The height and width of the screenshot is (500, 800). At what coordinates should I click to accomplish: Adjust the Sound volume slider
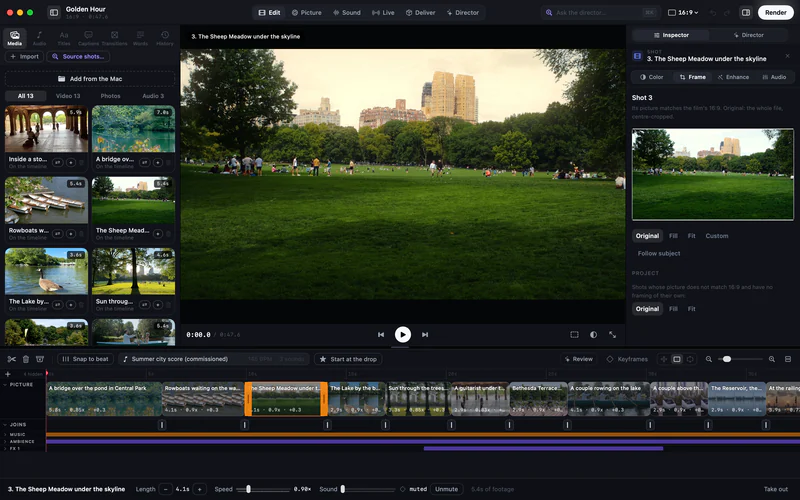(x=368, y=489)
